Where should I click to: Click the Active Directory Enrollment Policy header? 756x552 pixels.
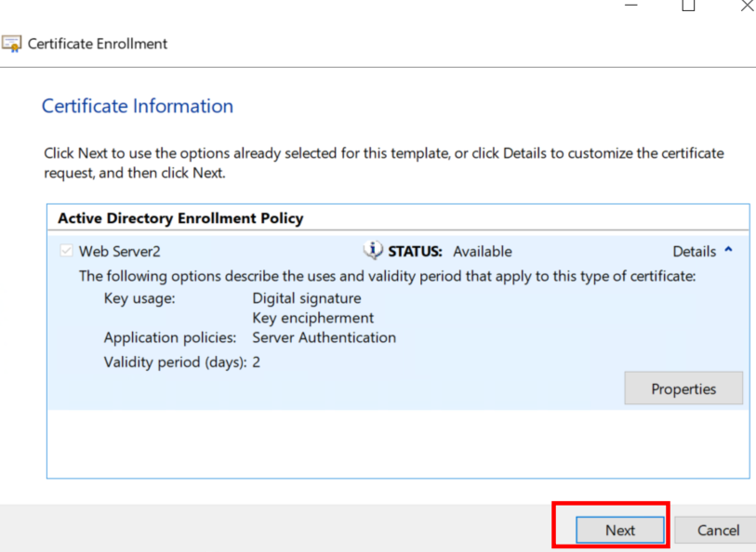pos(180,218)
